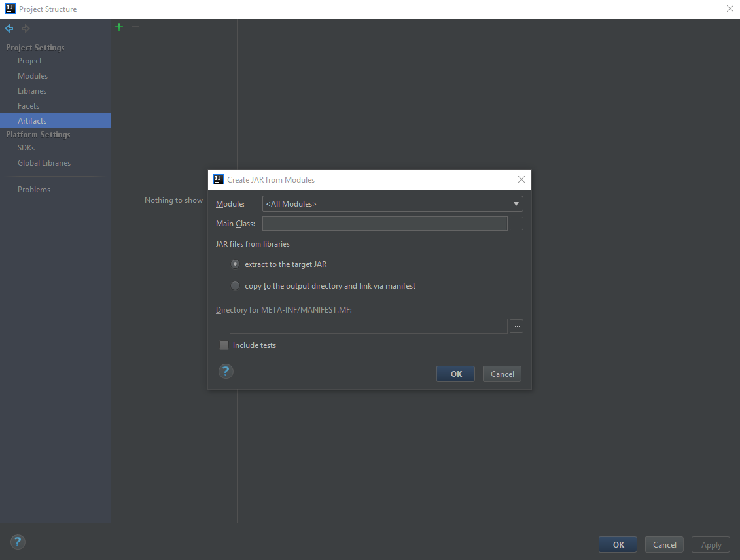Viewport: 740px width, 560px height.
Task: Click the help icon at the bottom left of Project Structure
Action: pos(18,542)
